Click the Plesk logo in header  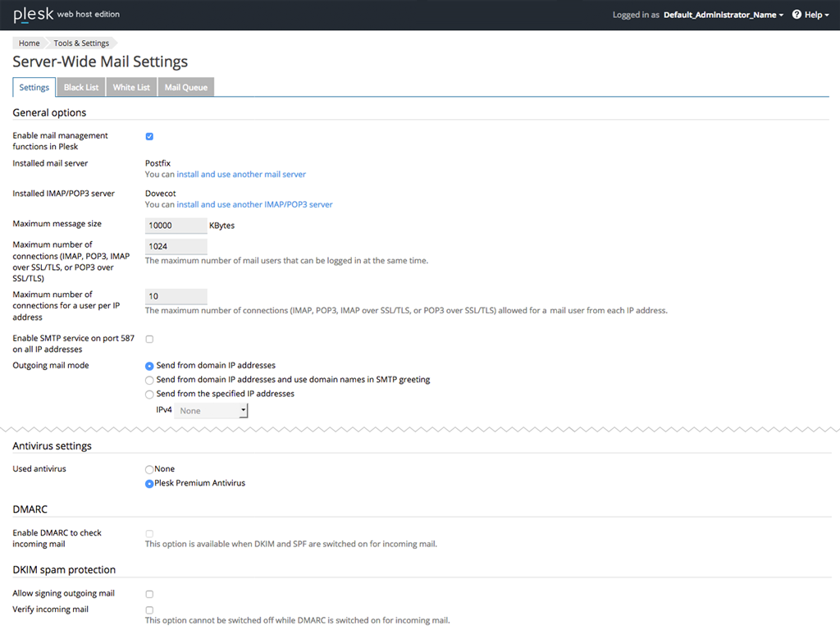coord(34,15)
